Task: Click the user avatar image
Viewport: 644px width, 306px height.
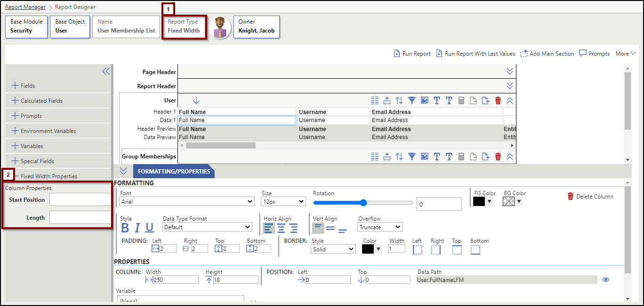Action: 219,27
